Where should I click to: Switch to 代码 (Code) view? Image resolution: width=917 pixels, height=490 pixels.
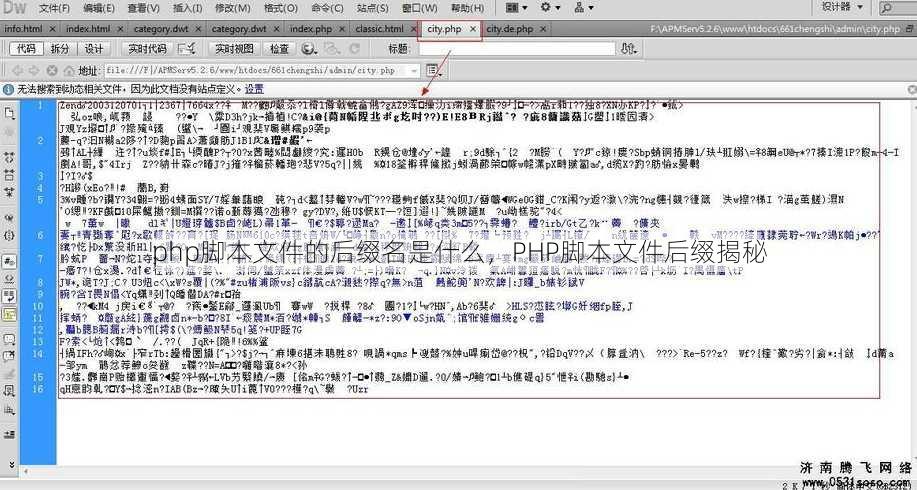point(26,49)
